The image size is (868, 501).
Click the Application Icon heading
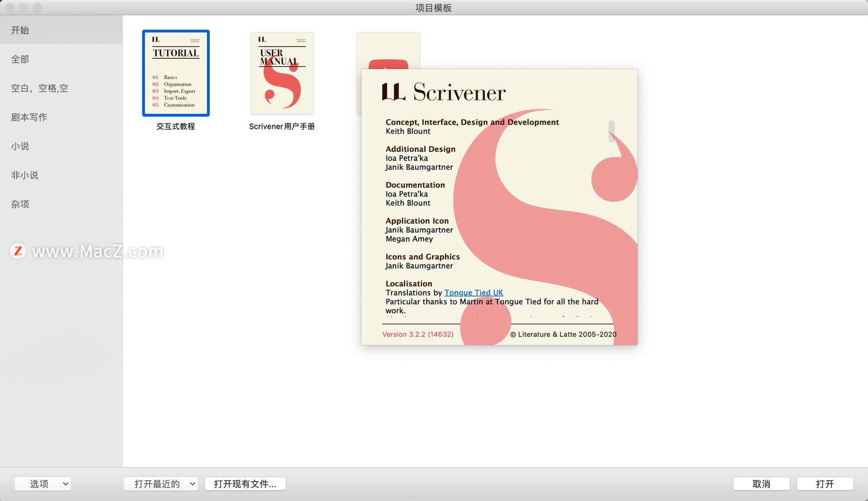point(417,221)
